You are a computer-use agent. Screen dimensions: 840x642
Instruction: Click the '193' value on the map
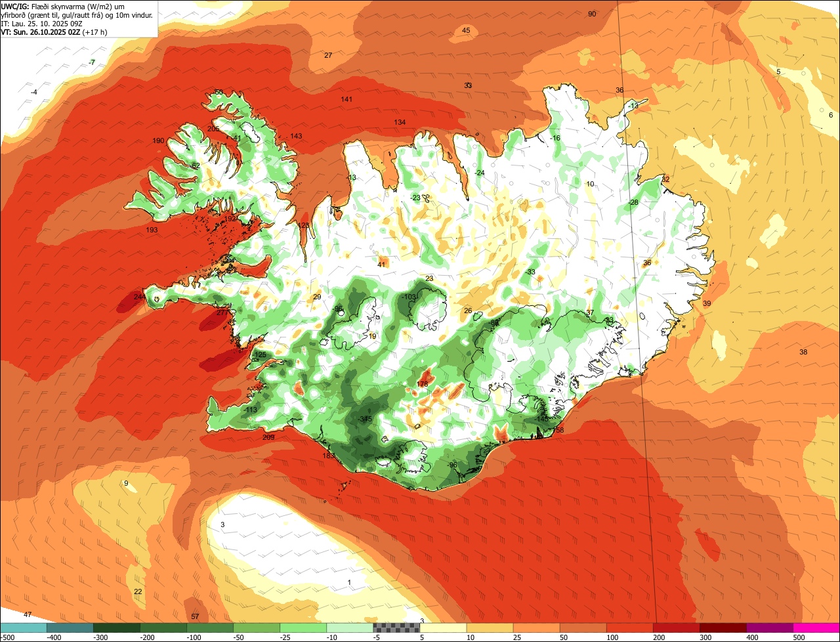(x=152, y=230)
